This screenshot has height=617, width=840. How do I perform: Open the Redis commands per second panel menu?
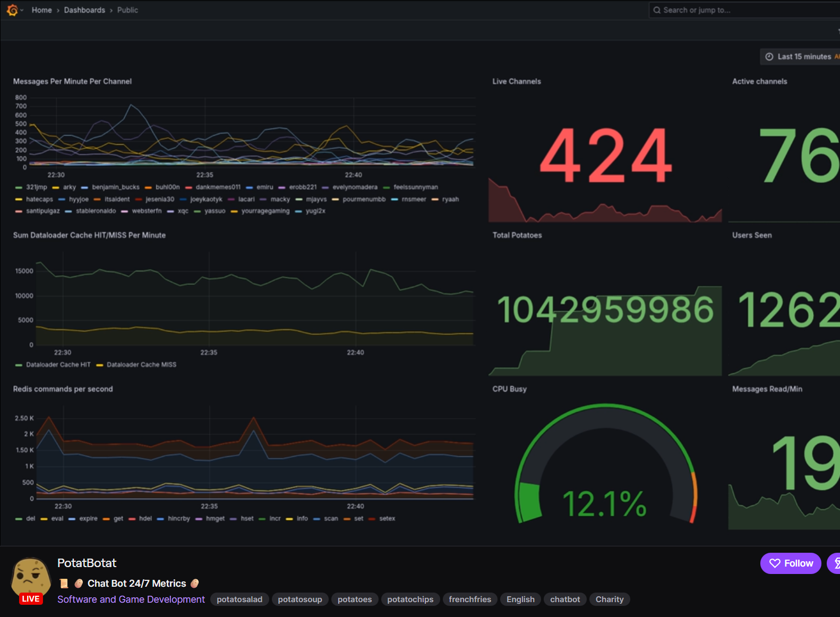[x=63, y=389]
